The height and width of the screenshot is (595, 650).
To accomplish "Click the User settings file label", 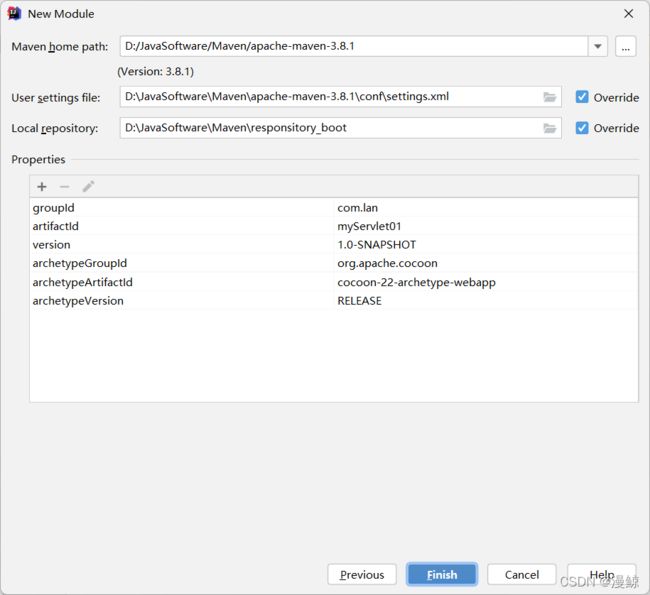I will point(56,98).
